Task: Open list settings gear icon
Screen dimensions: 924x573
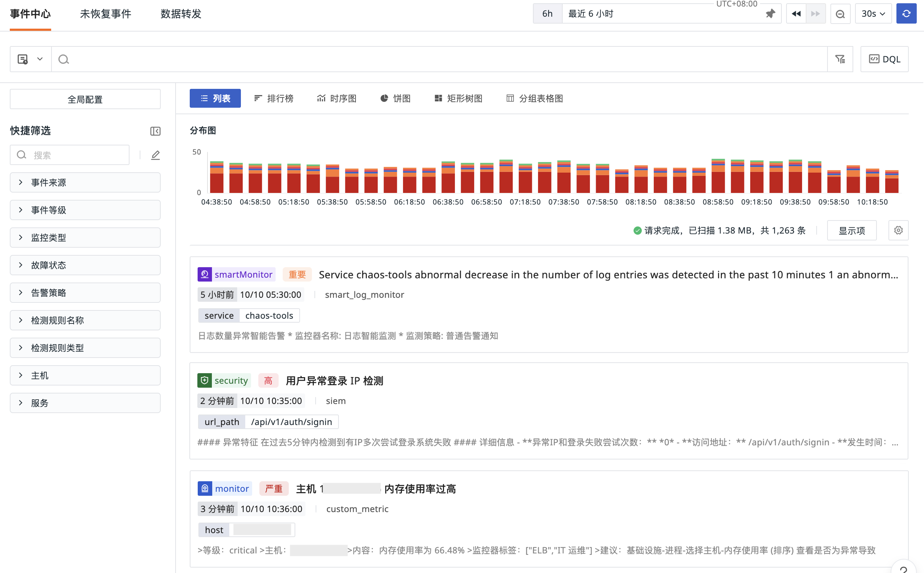Action: tap(898, 230)
